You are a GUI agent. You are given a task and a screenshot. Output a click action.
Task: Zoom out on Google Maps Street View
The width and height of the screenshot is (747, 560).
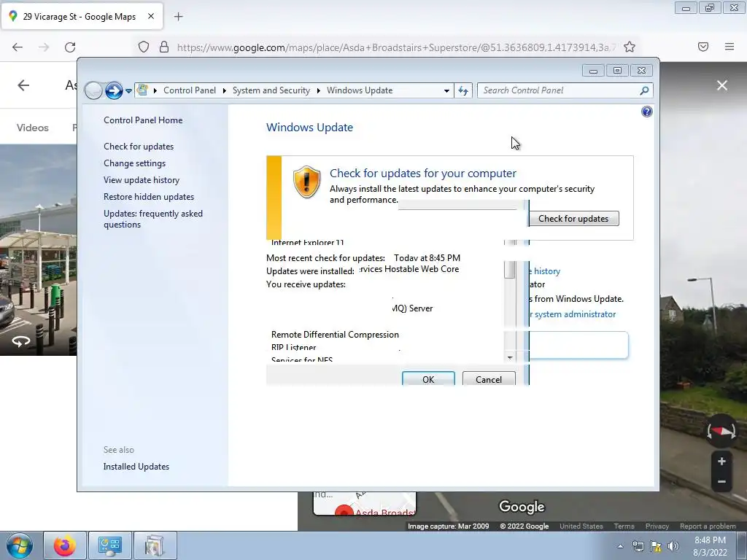point(721,482)
